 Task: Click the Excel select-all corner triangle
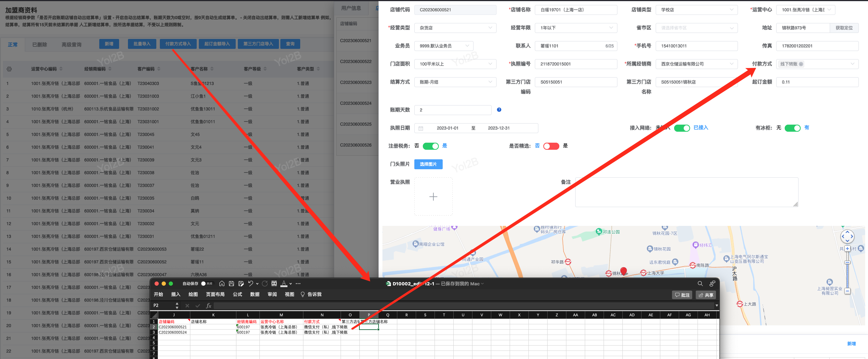click(154, 315)
